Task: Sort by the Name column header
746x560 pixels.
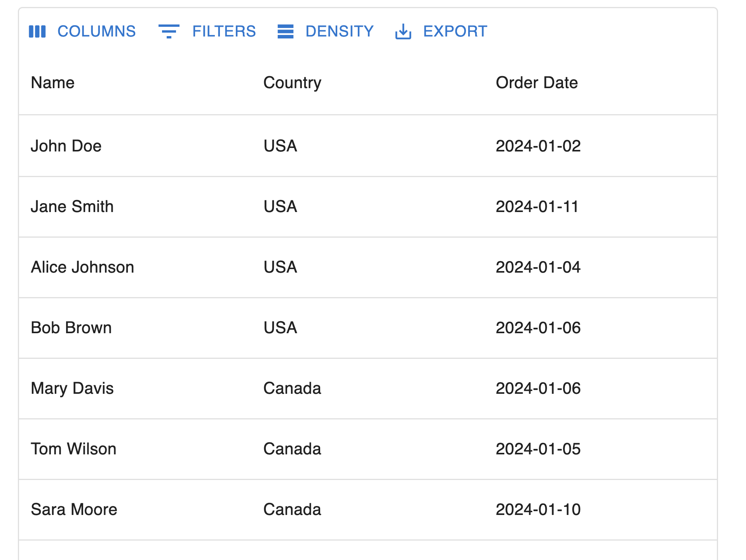Action: coord(53,83)
